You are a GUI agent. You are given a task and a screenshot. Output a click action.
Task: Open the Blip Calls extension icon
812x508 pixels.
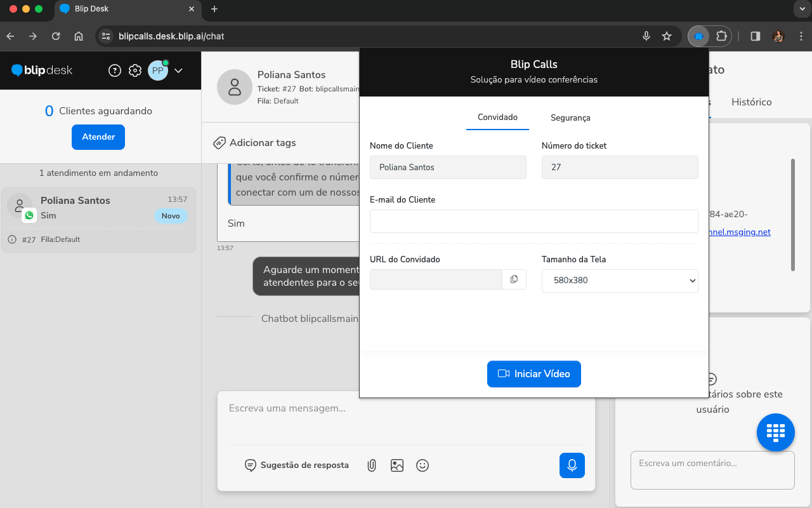(x=698, y=36)
